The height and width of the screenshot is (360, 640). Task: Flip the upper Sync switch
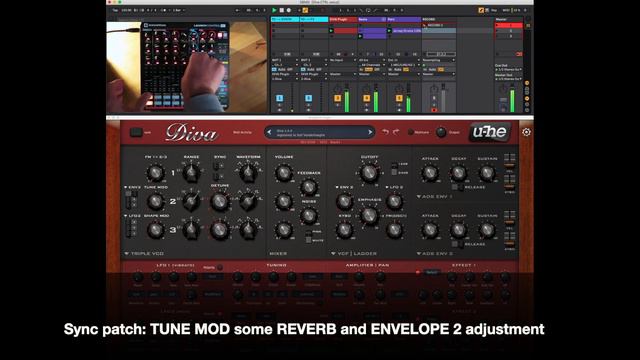click(216, 166)
